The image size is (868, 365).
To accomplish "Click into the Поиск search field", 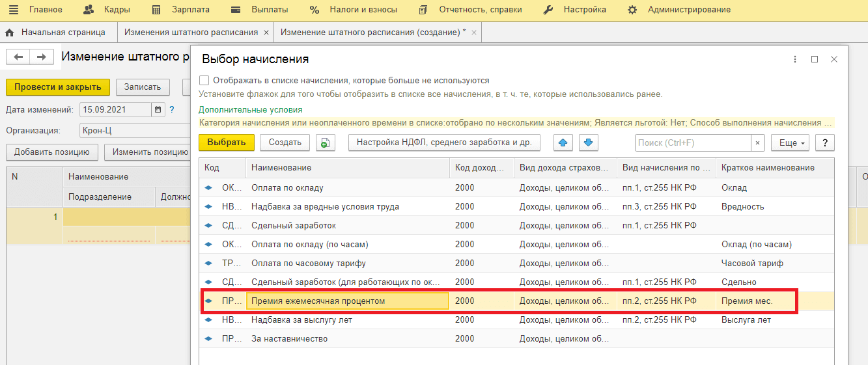I will click(x=692, y=142).
